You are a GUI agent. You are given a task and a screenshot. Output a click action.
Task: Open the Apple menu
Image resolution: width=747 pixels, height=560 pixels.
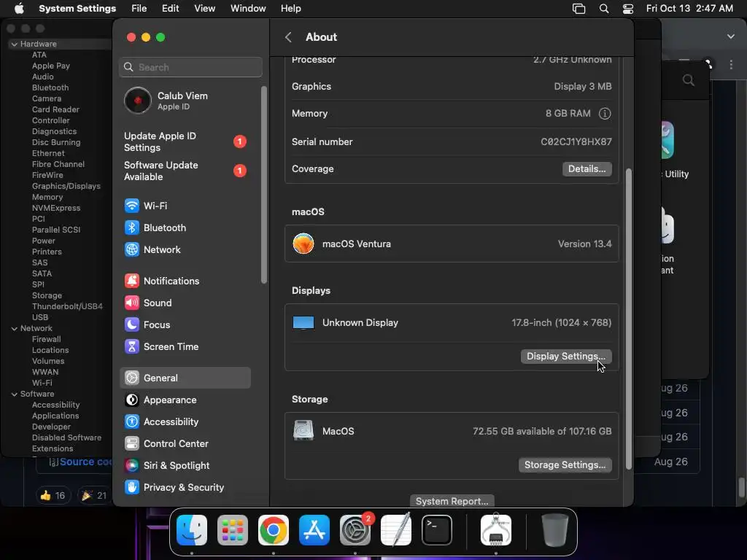coord(19,9)
